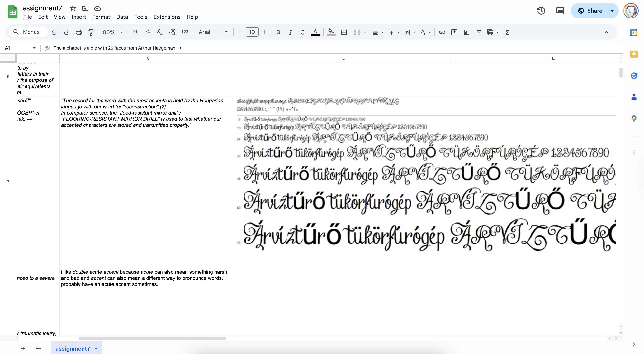Open version history clock icon
Screen dimensions: 644x354
click(x=541, y=11)
